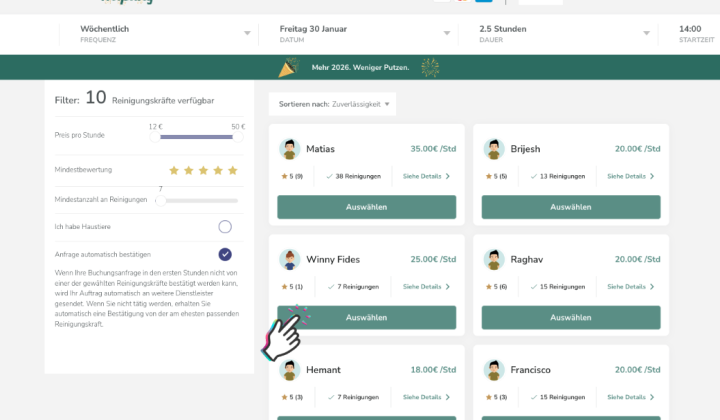Click Winny Fides's avatar icon
Viewport: 720px width, 420px height.
coord(289,259)
